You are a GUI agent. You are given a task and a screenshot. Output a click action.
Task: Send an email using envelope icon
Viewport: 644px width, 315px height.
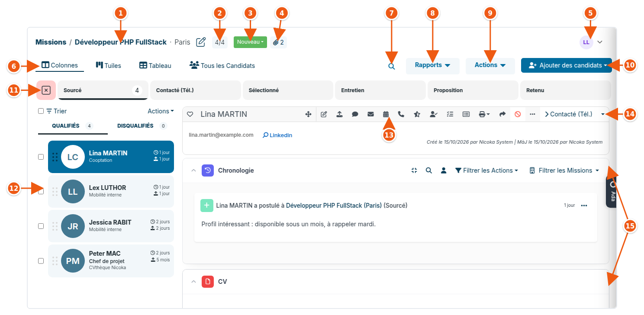tap(370, 114)
